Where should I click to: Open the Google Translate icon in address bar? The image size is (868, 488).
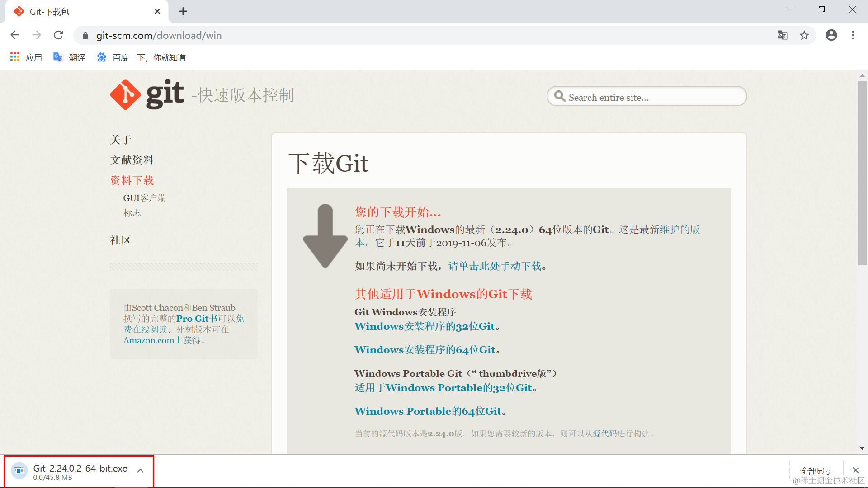(x=782, y=35)
